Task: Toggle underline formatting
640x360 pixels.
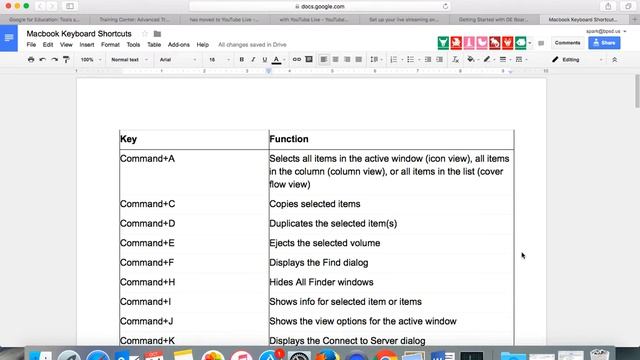Action: click(x=264, y=60)
